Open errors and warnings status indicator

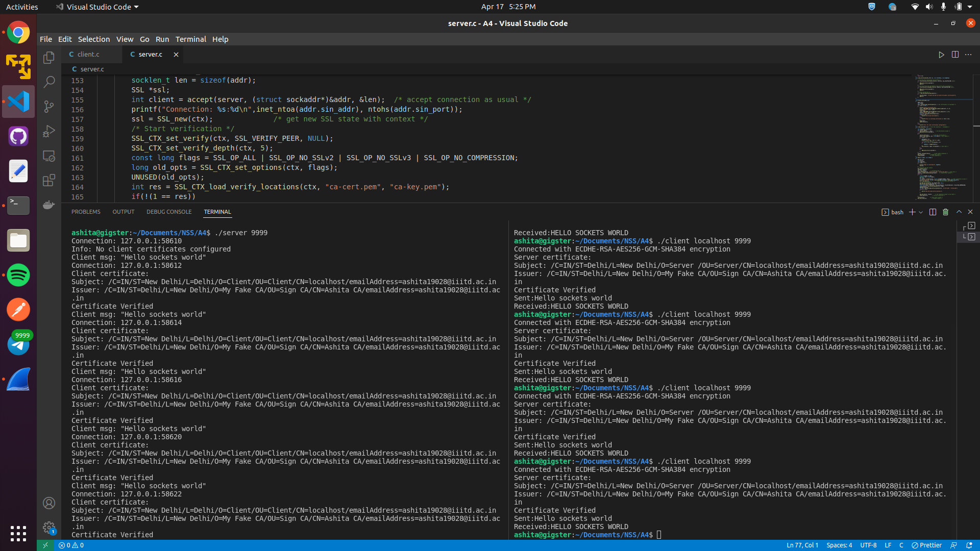[71, 545]
